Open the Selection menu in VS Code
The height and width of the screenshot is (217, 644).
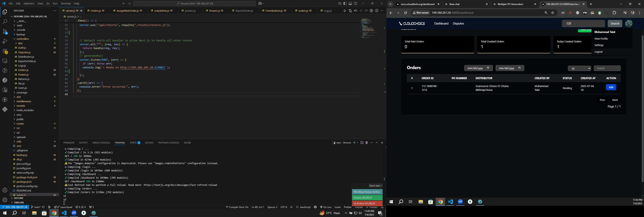[x=29, y=3]
